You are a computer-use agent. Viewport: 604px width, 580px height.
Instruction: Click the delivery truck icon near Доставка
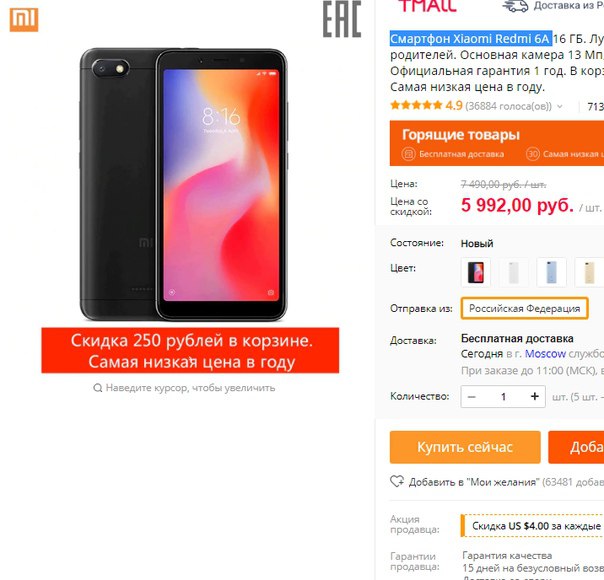pos(515,6)
